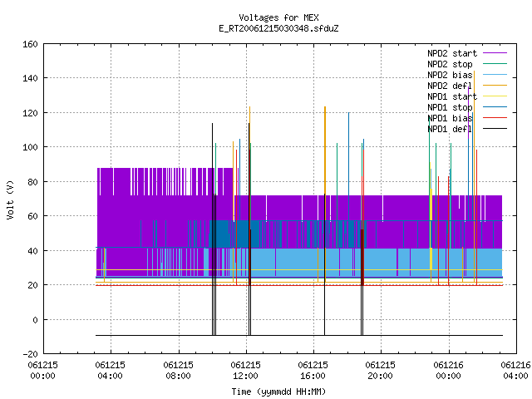The image size is (532, 399).
Task: Click the Time (yymmdd HH:MM) axis label
Action: click(x=278, y=392)
